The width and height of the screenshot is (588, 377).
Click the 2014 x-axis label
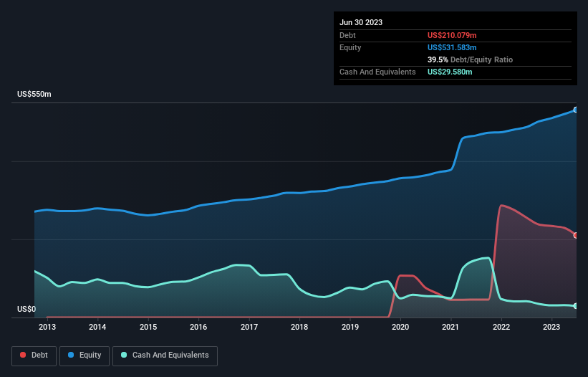click(97, 327)
